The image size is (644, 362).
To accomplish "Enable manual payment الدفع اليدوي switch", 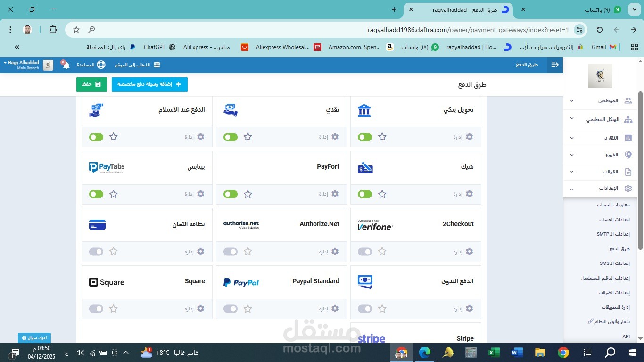I will coord(365,309).
